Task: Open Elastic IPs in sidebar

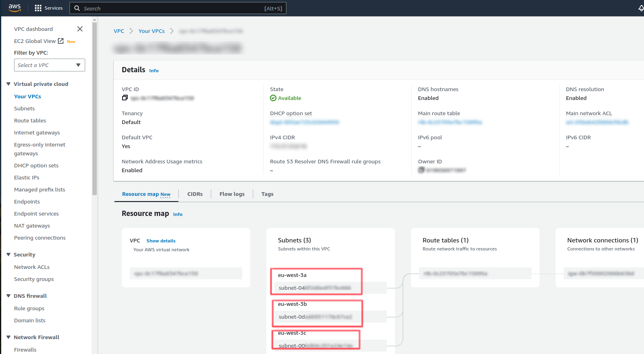Action: [x=27, y=177]
